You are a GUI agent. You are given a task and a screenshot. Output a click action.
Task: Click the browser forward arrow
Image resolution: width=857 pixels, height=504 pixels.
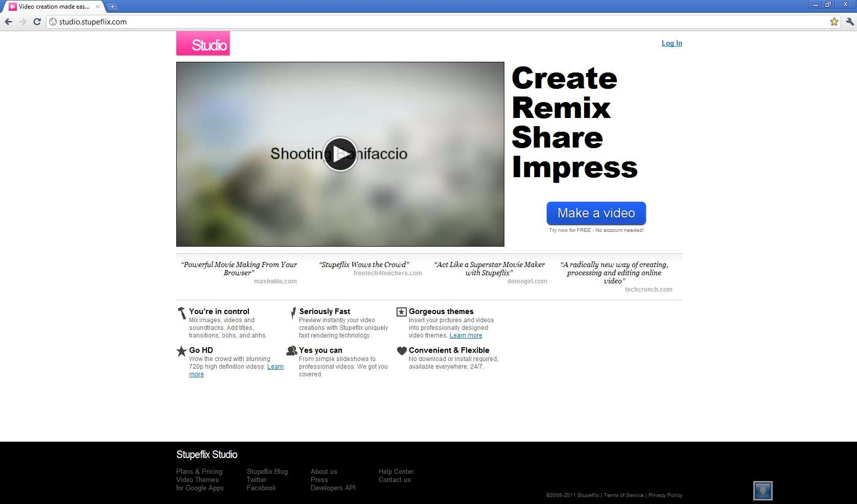pos(22,21)
